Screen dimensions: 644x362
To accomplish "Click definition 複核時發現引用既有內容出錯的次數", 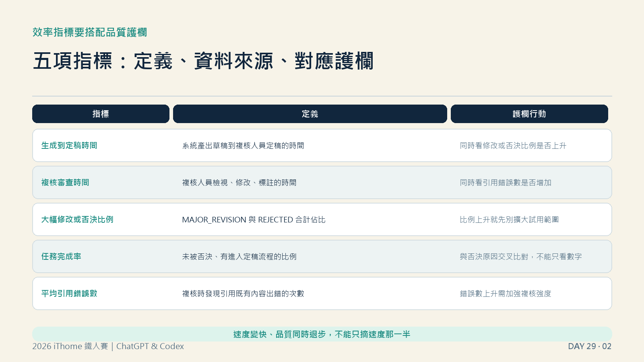I will (243, 294).
